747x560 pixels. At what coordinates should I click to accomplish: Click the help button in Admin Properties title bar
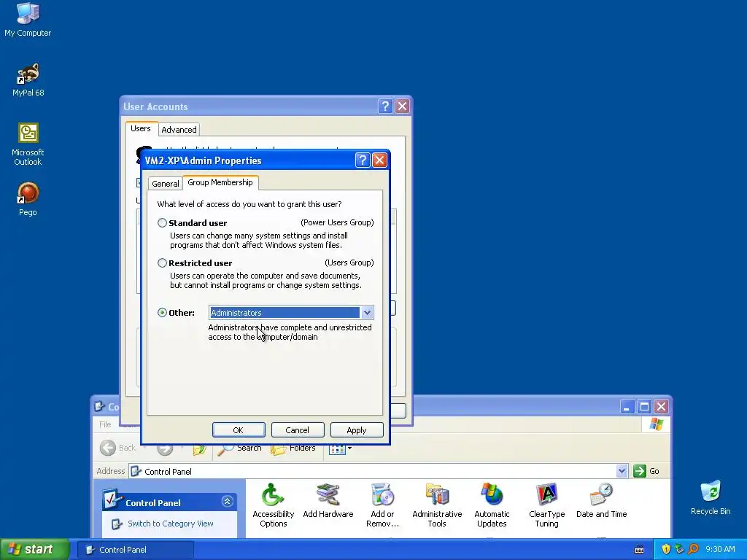[363, 160]
